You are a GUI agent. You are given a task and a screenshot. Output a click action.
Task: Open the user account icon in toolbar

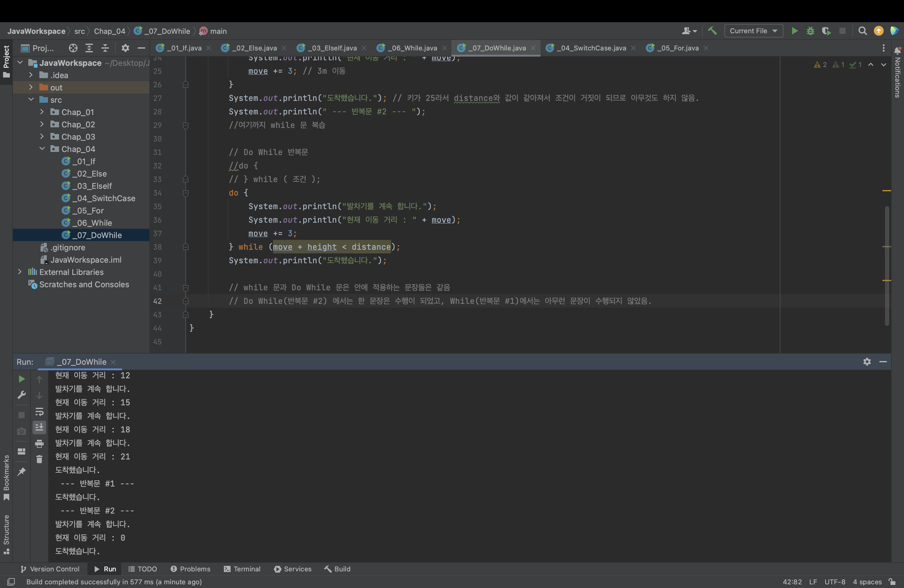tap(689, 31)
